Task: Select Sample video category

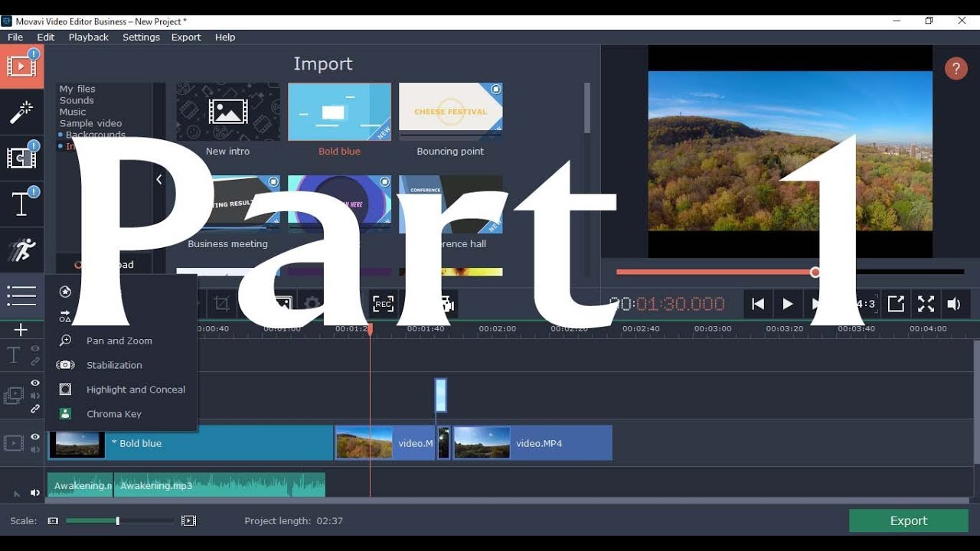Action: tap(90, 123)
